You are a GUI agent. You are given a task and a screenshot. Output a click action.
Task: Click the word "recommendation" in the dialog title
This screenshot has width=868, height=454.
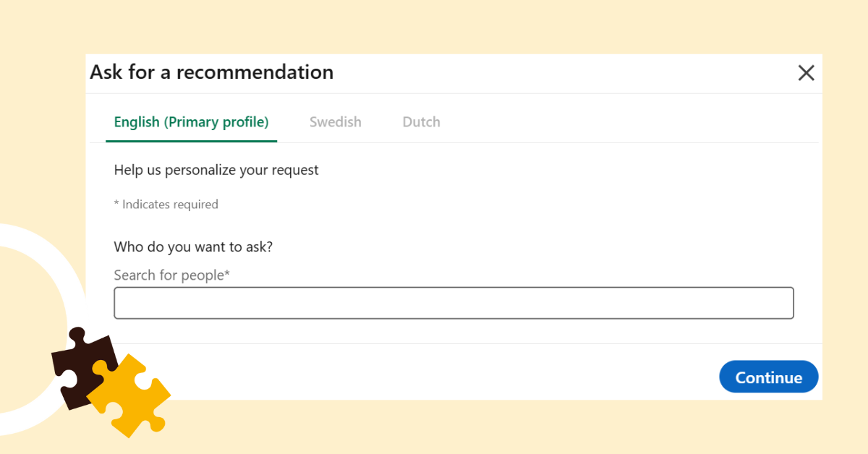[255, 72]
